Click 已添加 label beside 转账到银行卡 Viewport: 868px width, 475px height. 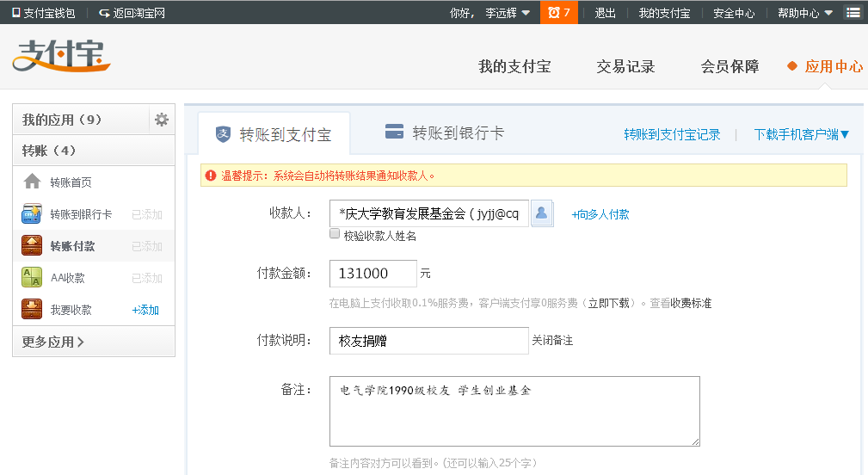coord(147,214)
